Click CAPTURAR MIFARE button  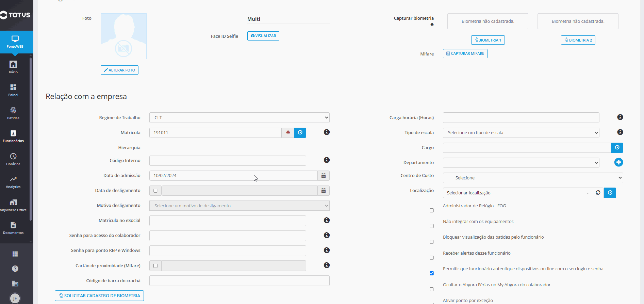coord(465,54)
